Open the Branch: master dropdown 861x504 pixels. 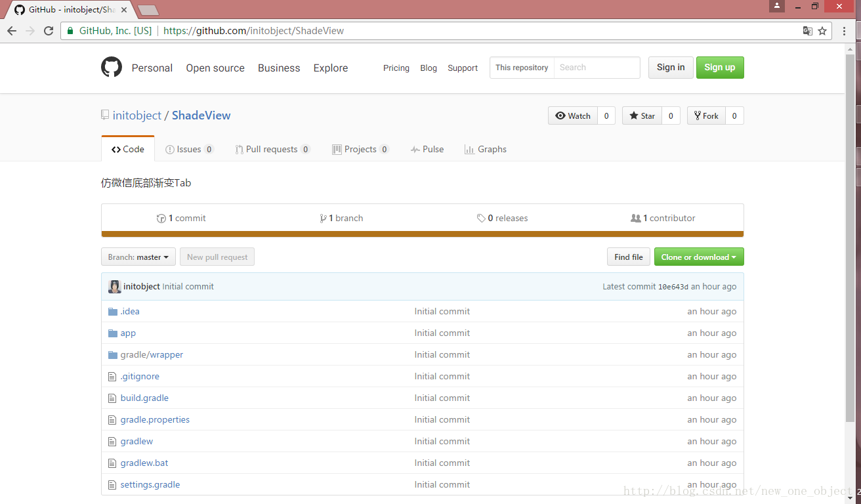(138, 257)
